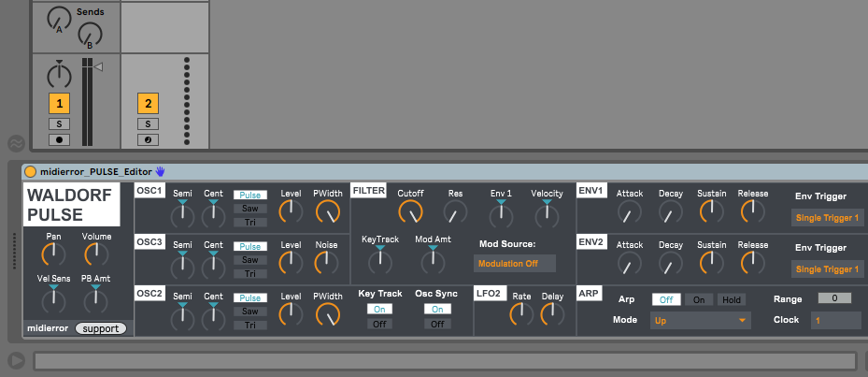Open the Mod Source dropdown
Screen dimensions: 868x377
click(514, 264)
